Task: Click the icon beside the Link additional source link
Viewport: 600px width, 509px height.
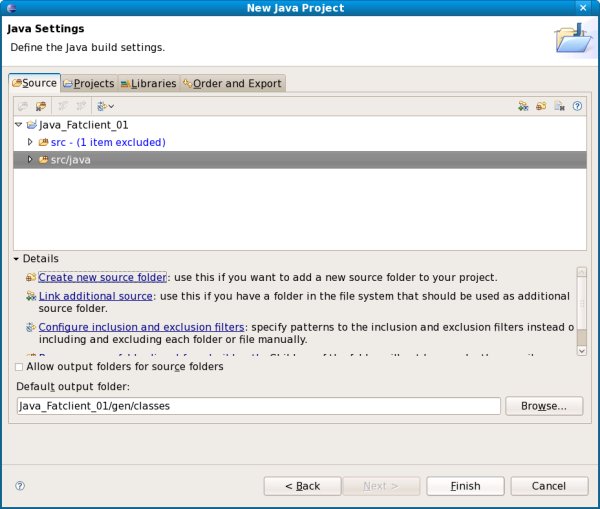Action: point(31,296)
